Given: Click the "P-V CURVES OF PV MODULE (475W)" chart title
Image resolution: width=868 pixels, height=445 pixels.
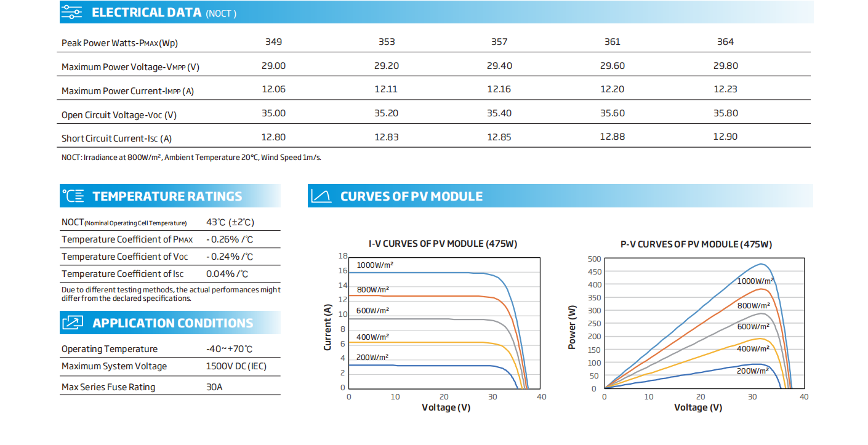Looking at the screenshot, I should click(696, 244).
